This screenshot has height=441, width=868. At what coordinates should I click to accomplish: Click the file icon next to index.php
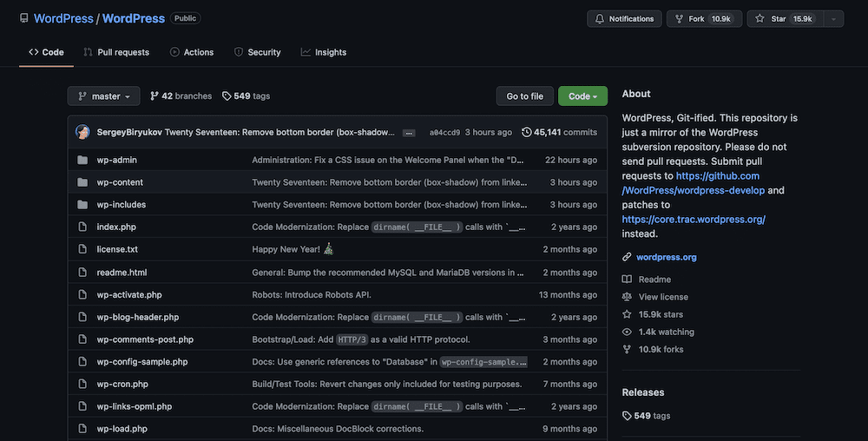pyautogui.click(x=82, y=227)
